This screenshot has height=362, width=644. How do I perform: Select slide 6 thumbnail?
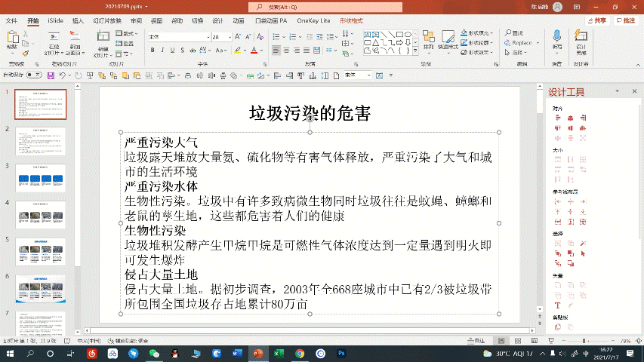(x=41, y=289)
